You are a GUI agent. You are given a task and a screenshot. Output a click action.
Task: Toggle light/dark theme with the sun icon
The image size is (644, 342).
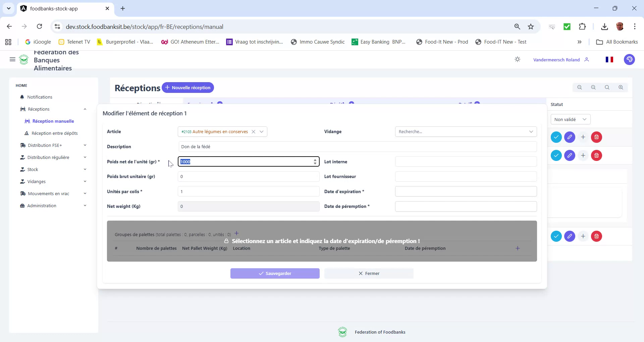click(517, 59)
